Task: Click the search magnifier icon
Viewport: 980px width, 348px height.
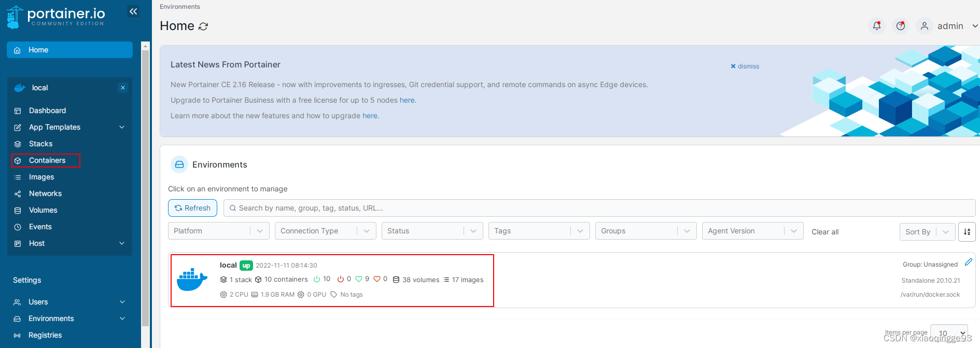Action: 233,208
